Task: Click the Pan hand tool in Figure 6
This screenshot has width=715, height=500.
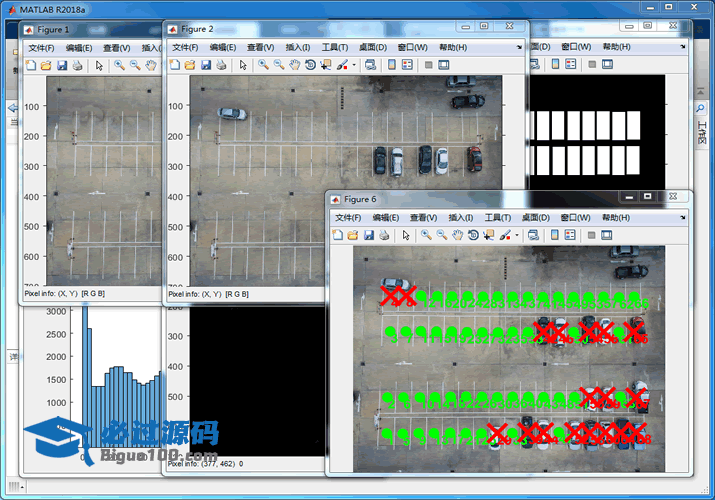Action: click(x=456, y=235)
